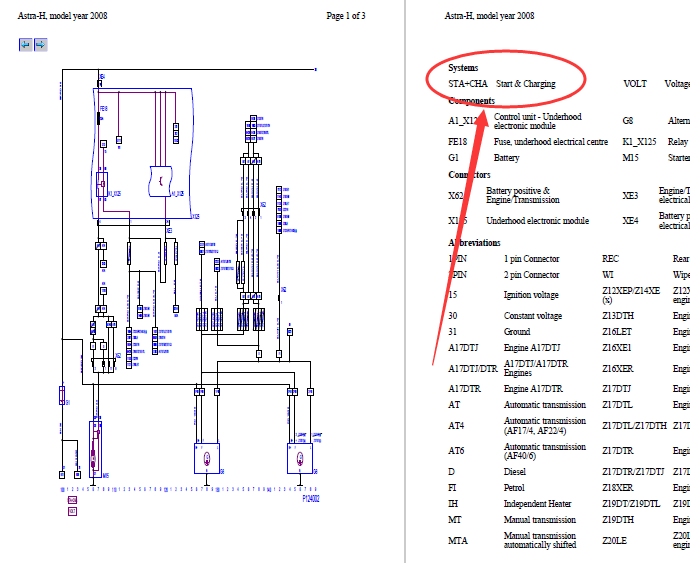This screenshot has height=563, width=690.
Task: Click the 'Z17DTJ' abbreviation
Action: 617,389
